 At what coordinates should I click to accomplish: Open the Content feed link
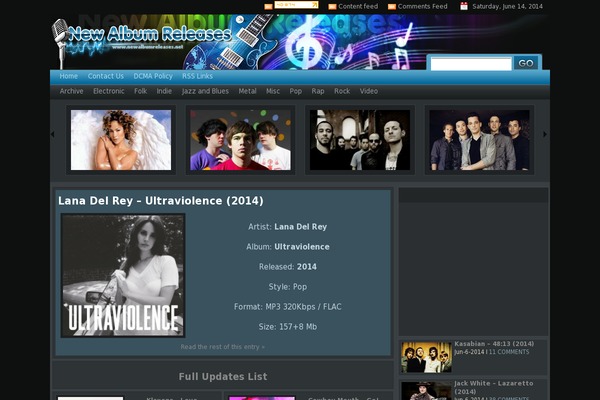358,6
